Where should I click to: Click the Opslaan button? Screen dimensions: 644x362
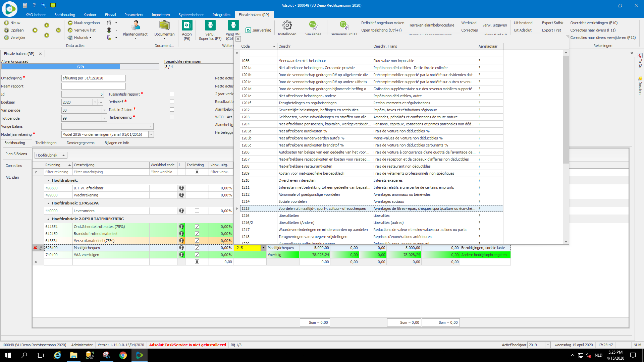coord(14,30)
